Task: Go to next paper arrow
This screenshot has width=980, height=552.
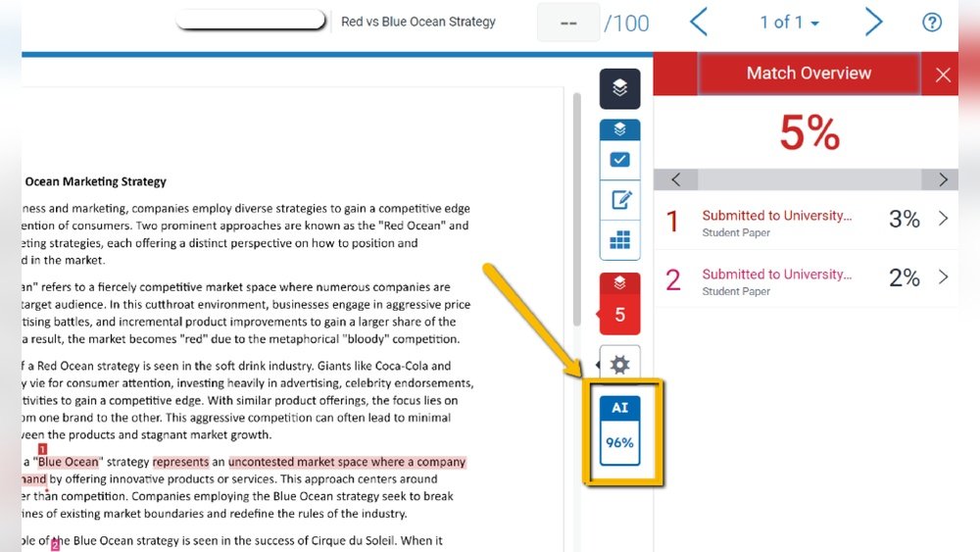Action: 873,23
